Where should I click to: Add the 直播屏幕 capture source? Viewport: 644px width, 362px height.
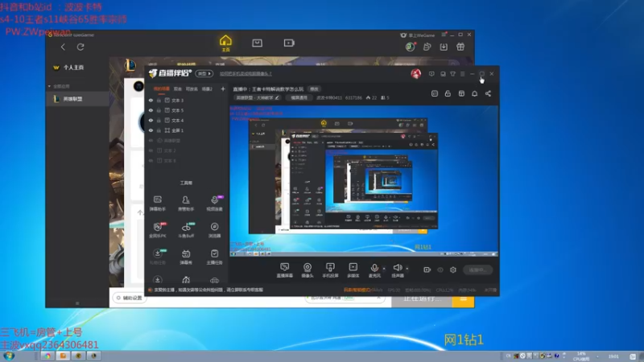[x=285, y=270]
